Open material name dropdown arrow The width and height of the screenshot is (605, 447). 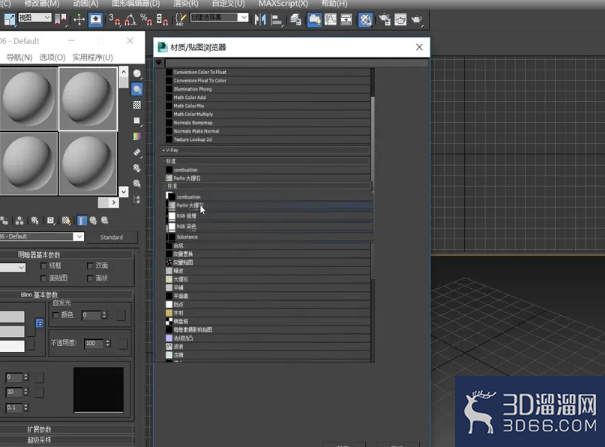[x=78, y=236]
